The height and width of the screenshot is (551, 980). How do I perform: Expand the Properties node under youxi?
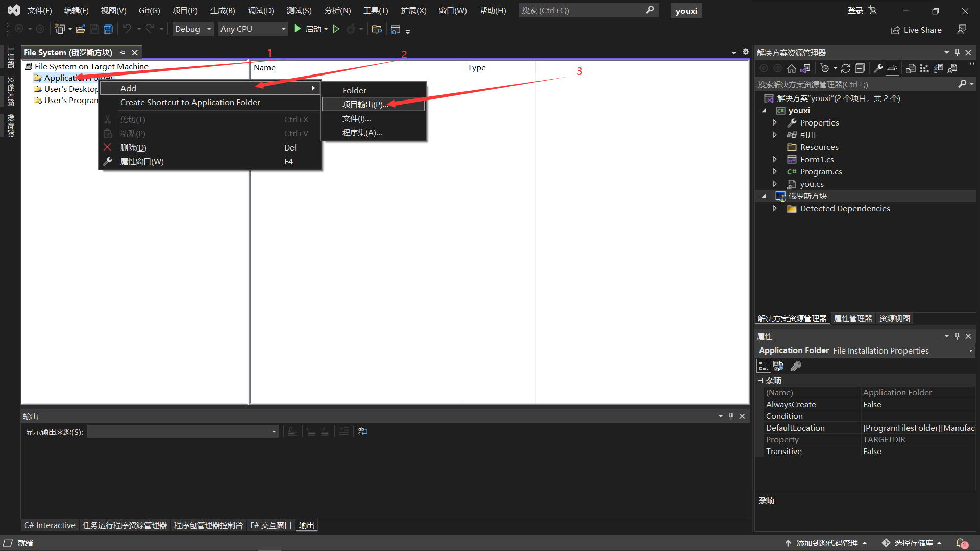point(775,122)
